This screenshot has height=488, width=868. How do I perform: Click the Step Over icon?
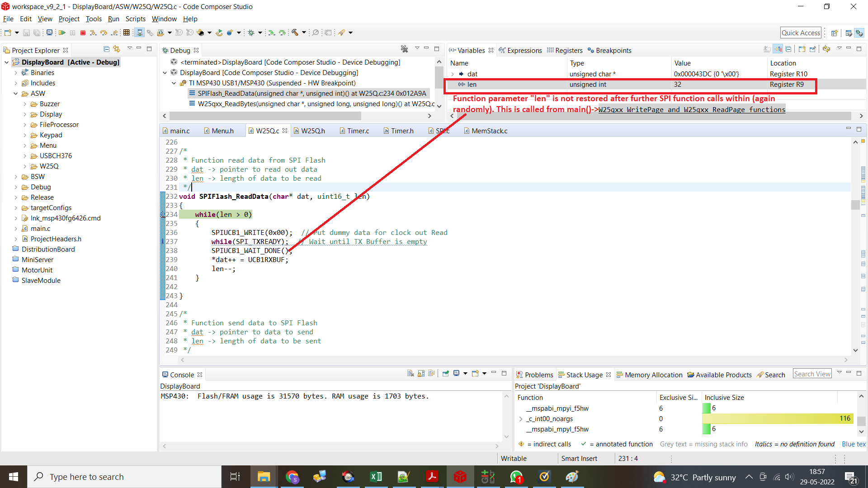104,33
